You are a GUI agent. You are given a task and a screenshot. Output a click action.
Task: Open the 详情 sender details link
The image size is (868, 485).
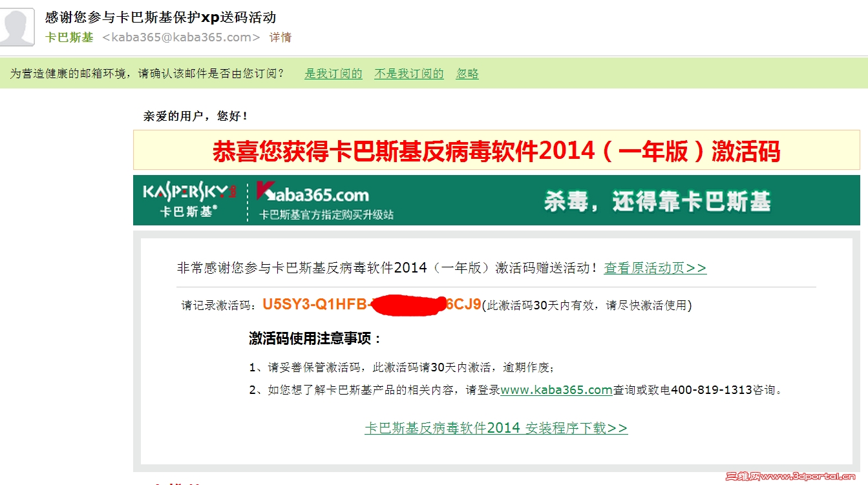point(281,37)
